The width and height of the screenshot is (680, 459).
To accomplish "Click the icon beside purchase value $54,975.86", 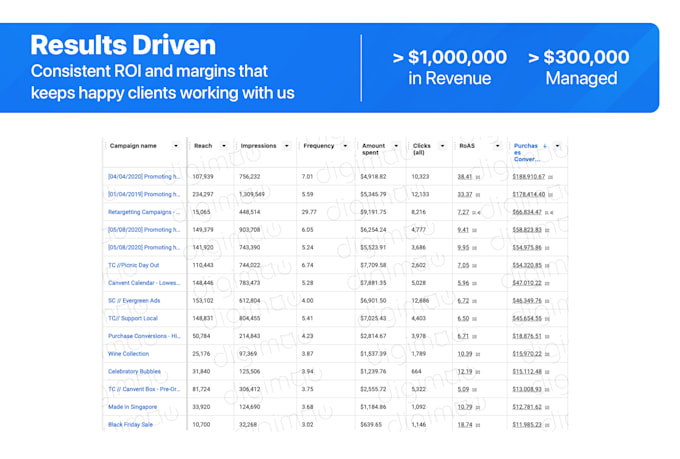I will pyautogui.click(x=547, y=248).
